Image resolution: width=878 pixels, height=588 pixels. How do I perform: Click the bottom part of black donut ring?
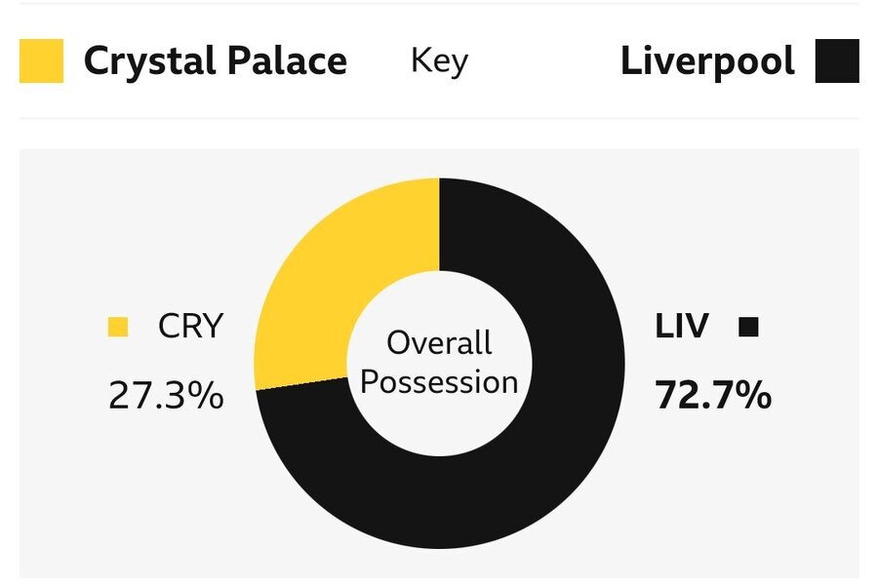440,503
